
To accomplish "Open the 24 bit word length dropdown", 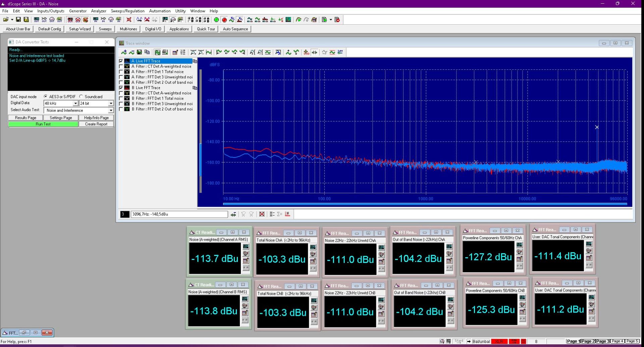I will click(111, 103).
